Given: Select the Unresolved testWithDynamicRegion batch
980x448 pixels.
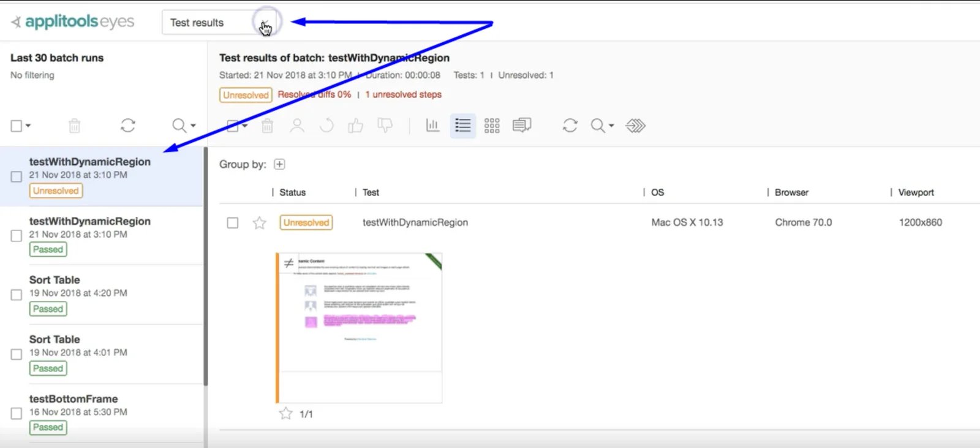Looking at the screenshot, I should pyautogui.click(x=102, y=176).
